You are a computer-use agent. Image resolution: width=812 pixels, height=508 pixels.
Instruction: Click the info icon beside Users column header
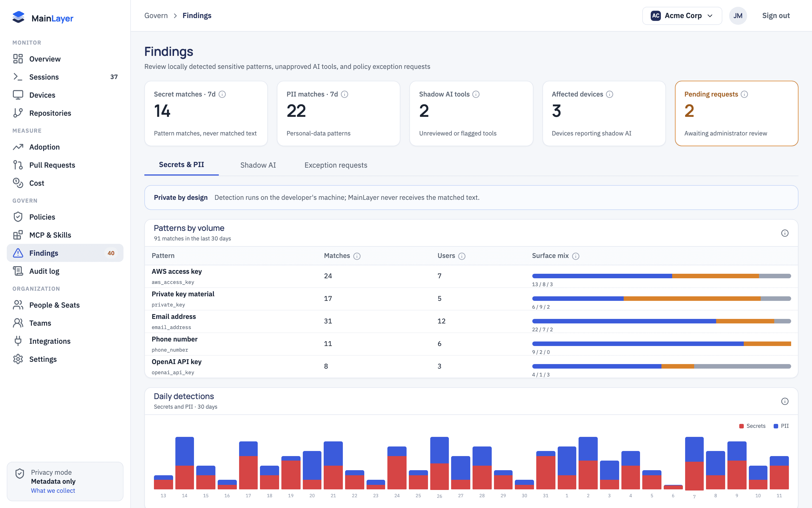click(462, 256)
